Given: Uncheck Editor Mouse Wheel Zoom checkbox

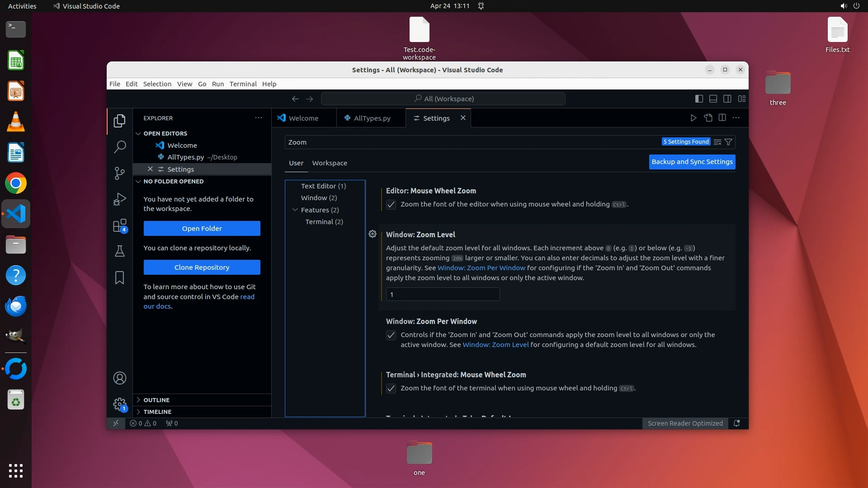Looking at the screenshot, I should point(391,205).
